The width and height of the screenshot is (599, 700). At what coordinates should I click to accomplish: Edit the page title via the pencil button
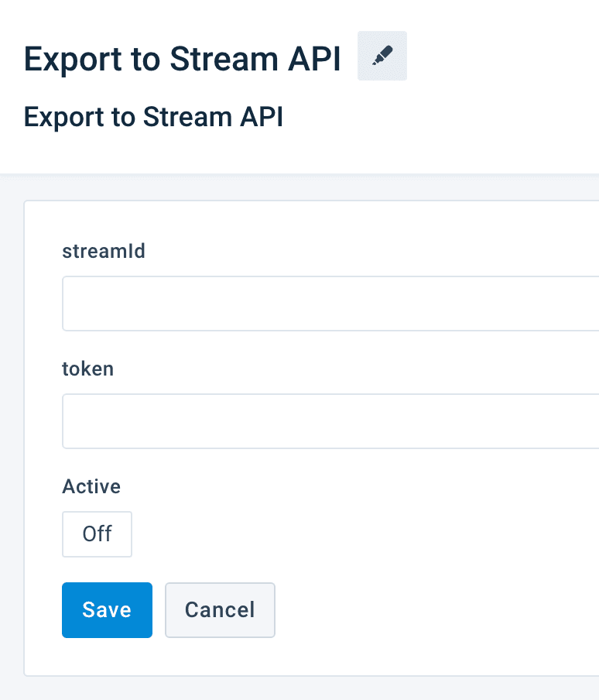point(382,57)
